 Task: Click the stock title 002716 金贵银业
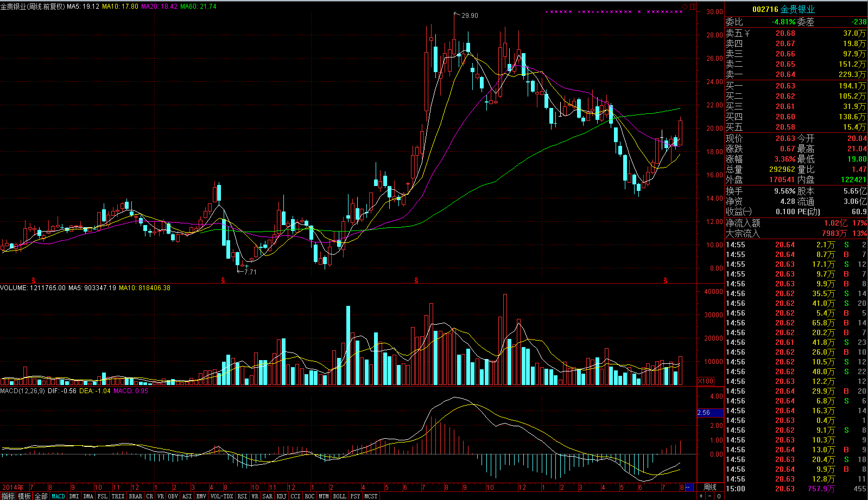(783, 10)
